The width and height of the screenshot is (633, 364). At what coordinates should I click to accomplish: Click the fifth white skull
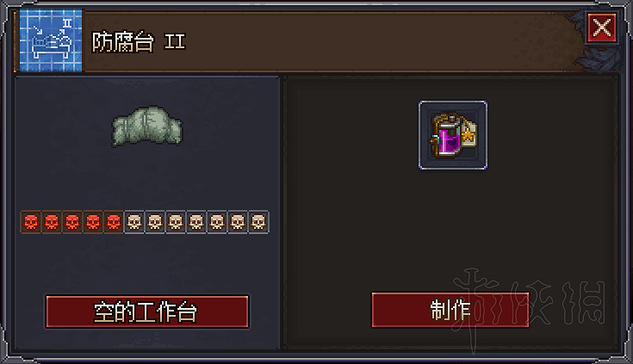click(x=217, y=222)
